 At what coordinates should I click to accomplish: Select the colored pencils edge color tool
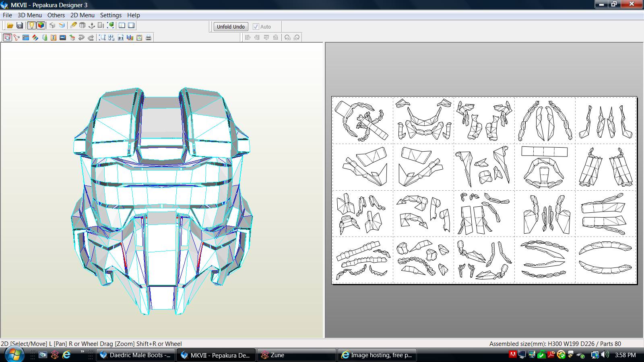point(35,37)
